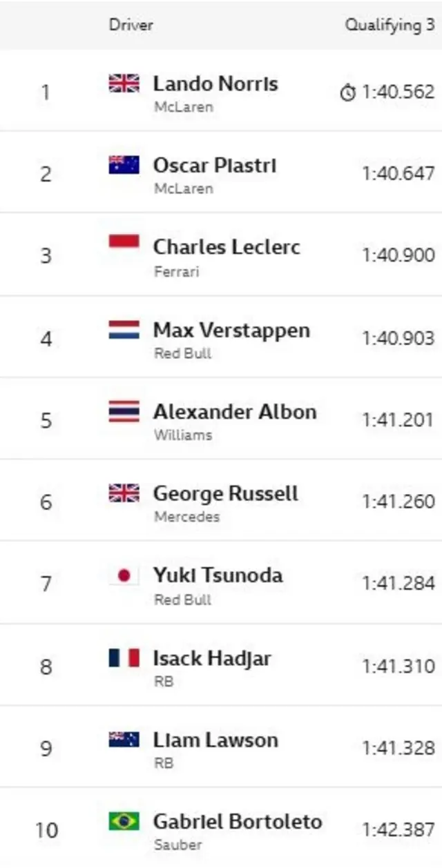Click the UK flag next to George Russell

click(124, 493)
